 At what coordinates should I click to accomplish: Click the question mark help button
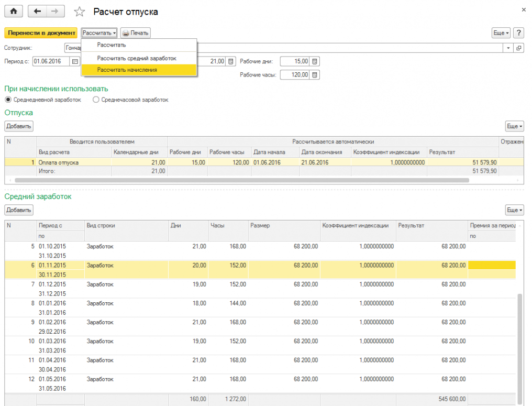(x=518, y=33)
